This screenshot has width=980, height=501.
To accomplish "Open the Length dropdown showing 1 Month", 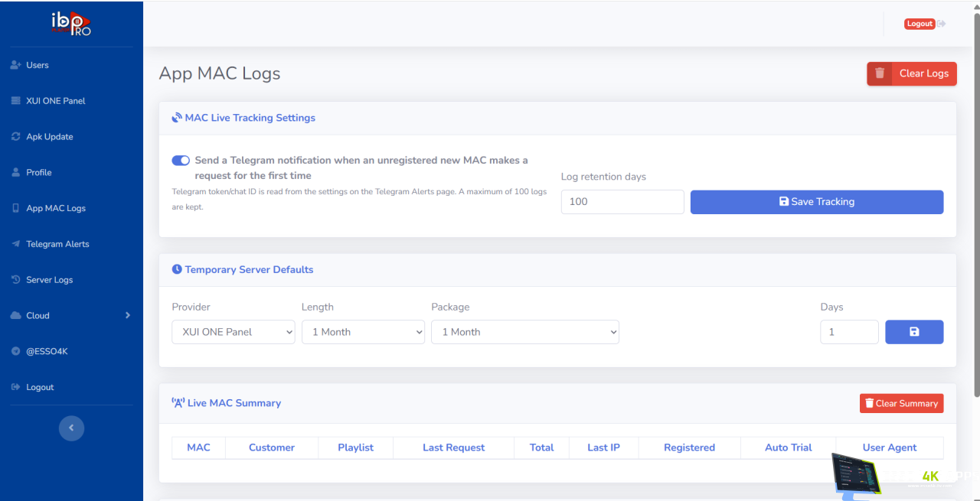I will pyautogui.click(x=363, y=332).
